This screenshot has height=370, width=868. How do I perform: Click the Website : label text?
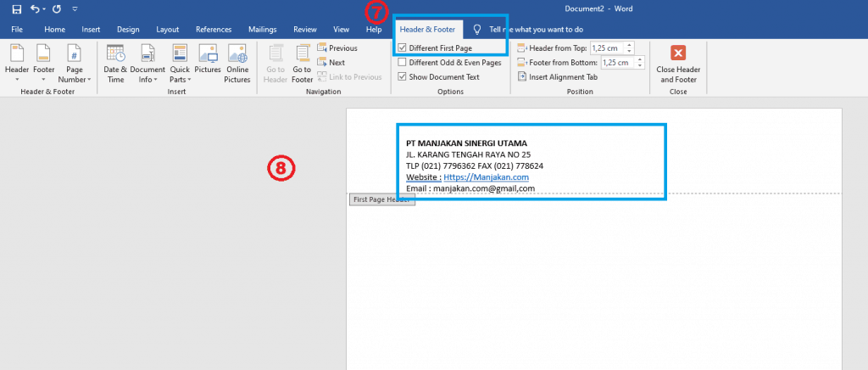coord(424,177)
